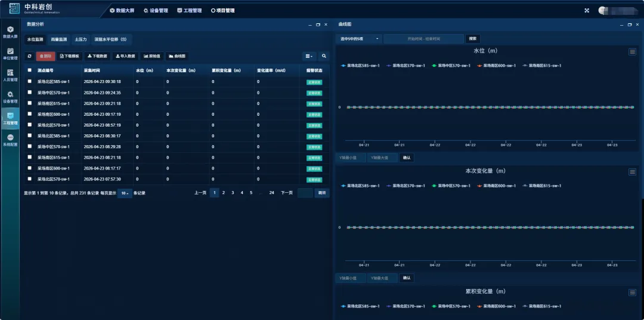Click the 下载数据 button
Viewport: 644px width, 320px height.
[x=97, y=56]
